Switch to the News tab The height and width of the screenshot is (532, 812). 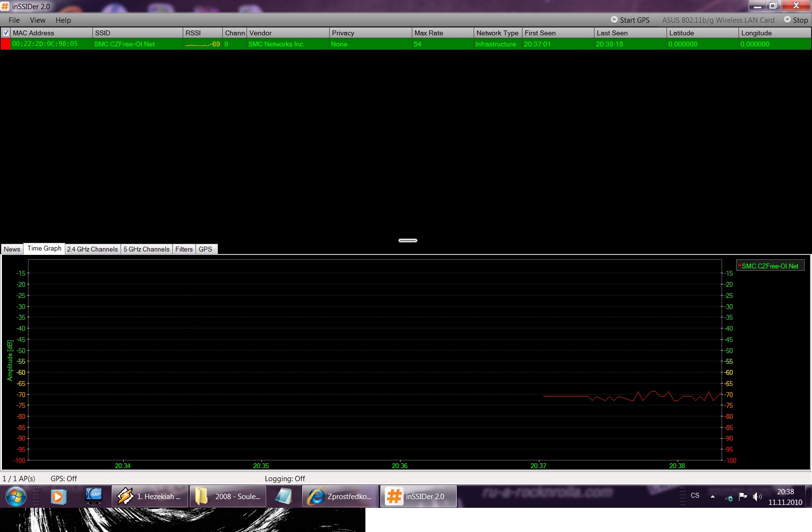coord(12,249)
